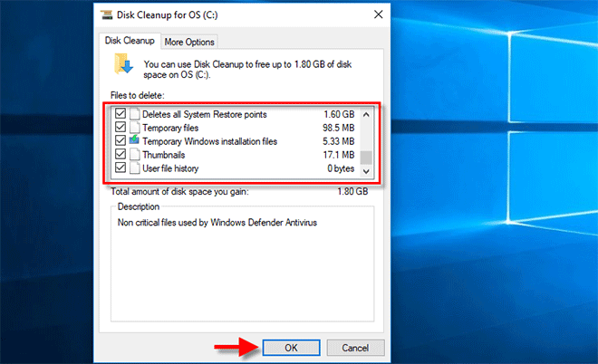
Task: Click the Thumbnails file icon
Action: point(134,154)
